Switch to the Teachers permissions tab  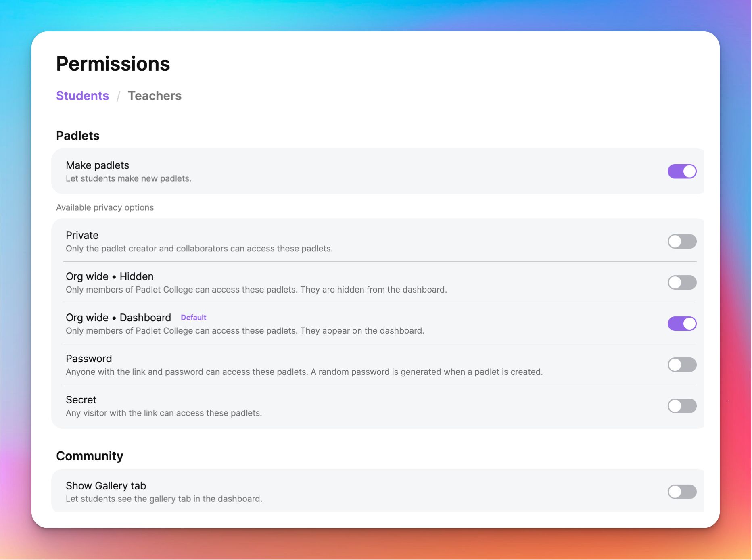coord(155,96)
